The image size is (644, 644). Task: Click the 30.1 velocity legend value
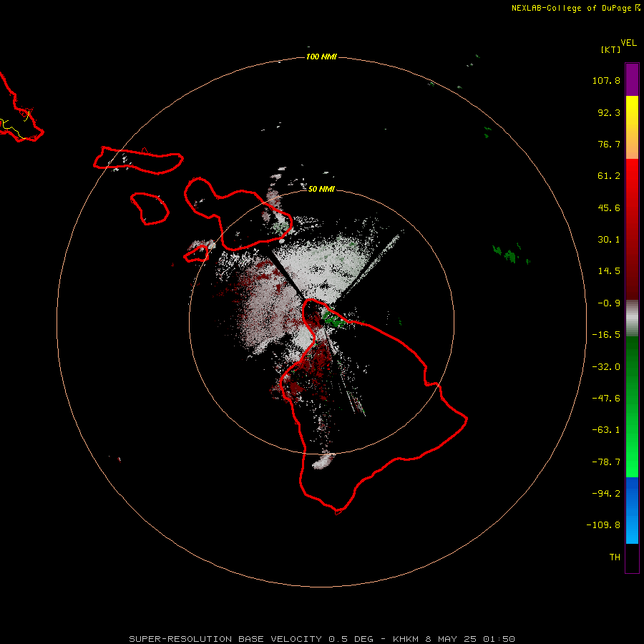pos(609,240)
